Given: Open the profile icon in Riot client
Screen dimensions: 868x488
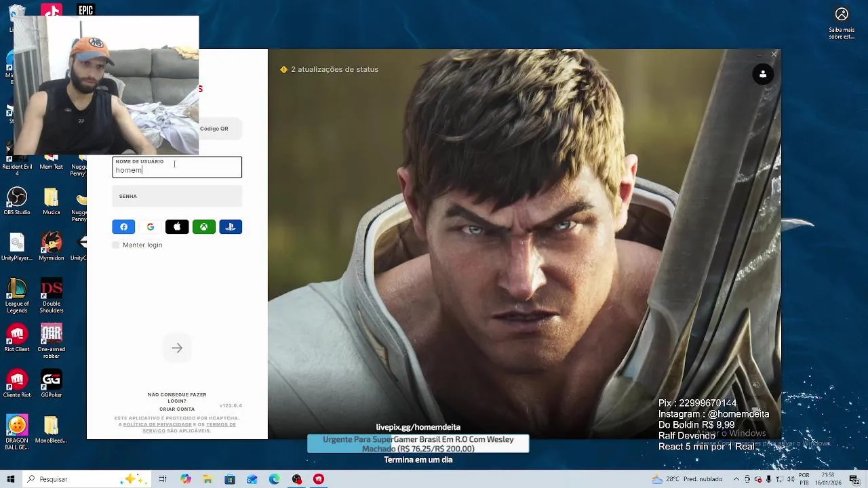Looking at the screenshot, I should coord(763,75).
